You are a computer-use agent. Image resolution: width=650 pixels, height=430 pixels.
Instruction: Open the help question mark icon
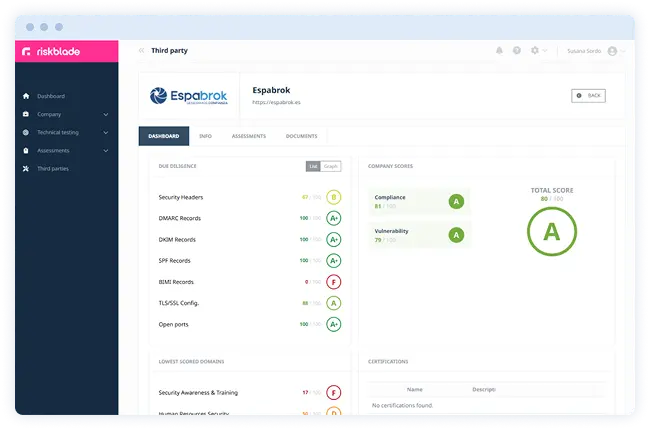(517, 50)
